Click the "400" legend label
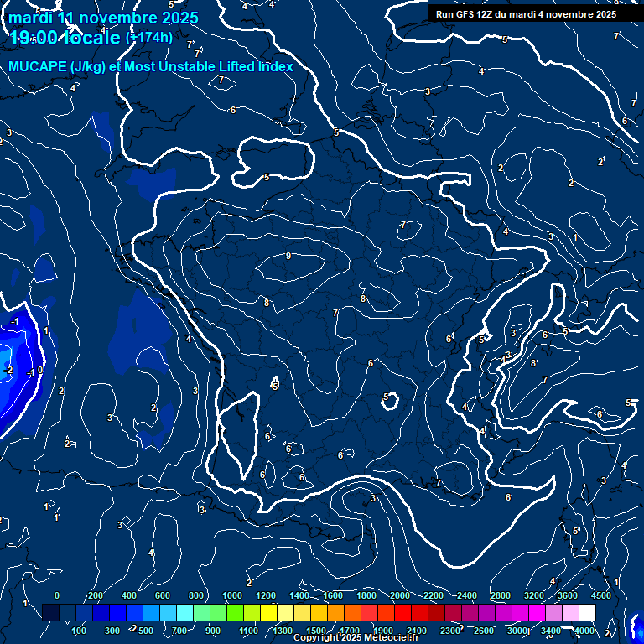The width and height of the screenshot is (644, 644). pyautogui.click(x=128, y=595)
